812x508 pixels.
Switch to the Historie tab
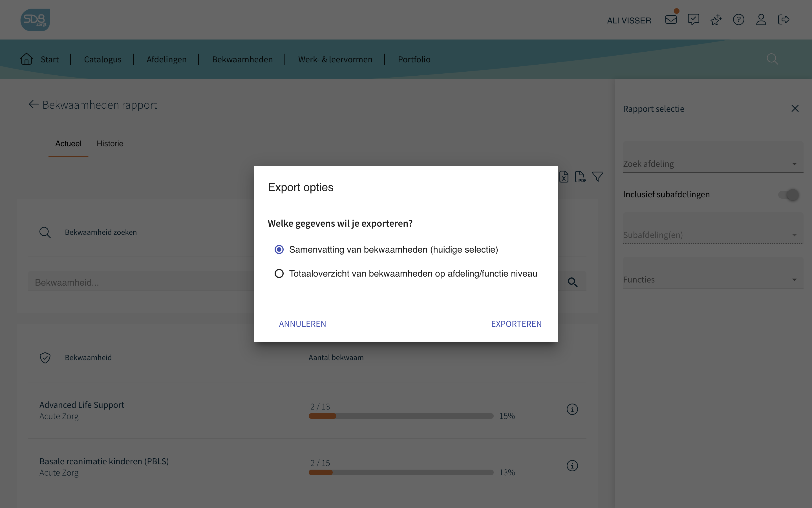click(110, 143)
